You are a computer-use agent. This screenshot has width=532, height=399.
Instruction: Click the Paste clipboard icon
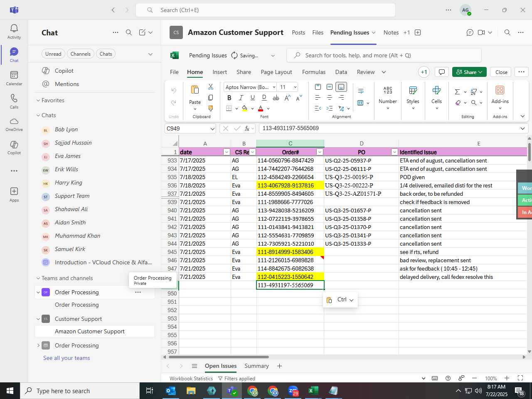[x=195, y=90]
